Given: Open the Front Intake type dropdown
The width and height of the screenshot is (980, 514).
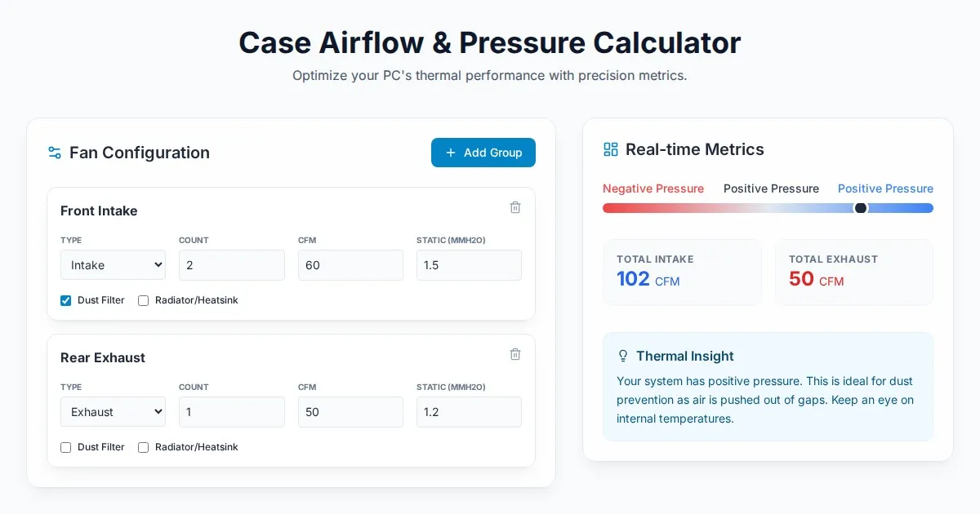Looking at the screenshot, I should (x=113, y=265).
